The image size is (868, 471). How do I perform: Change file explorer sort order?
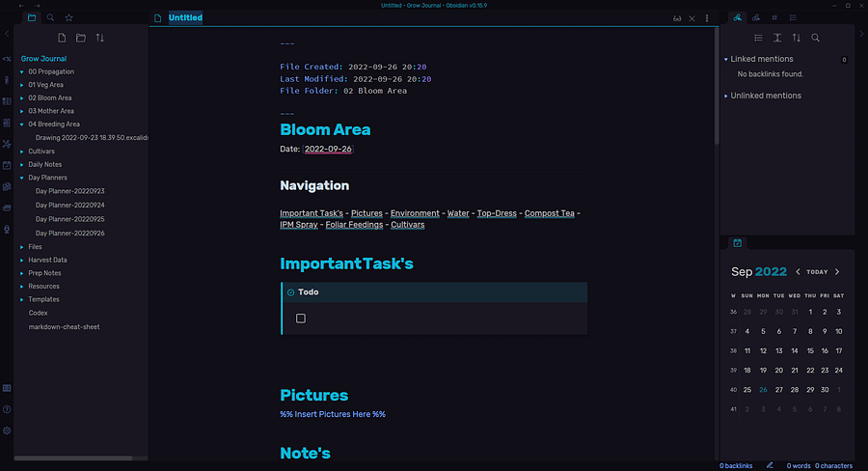click(x=99, y=38)
